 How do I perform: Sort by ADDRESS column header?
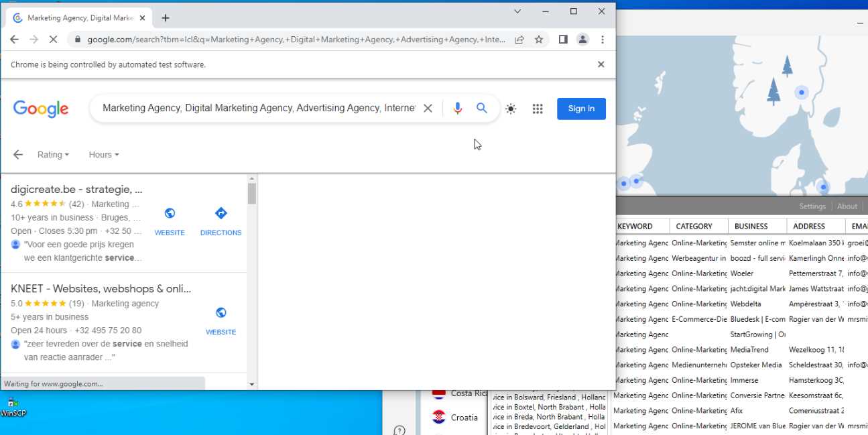pos(815,227)
